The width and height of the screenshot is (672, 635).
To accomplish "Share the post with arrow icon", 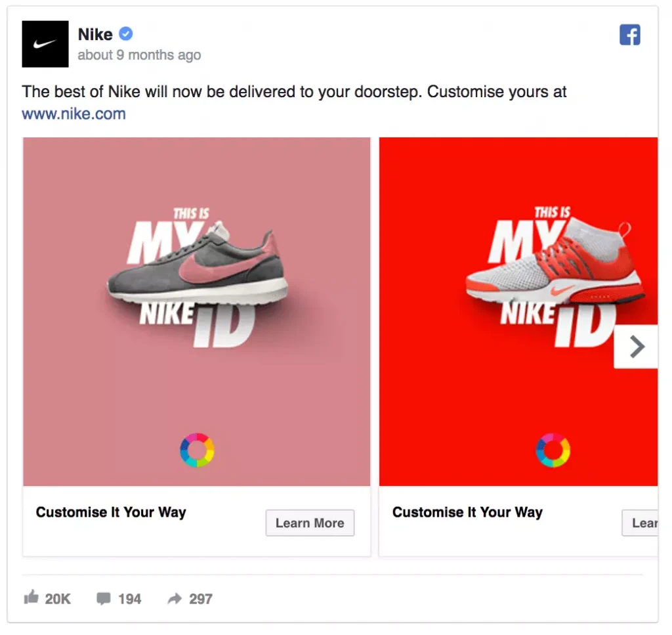I will 175,598.
